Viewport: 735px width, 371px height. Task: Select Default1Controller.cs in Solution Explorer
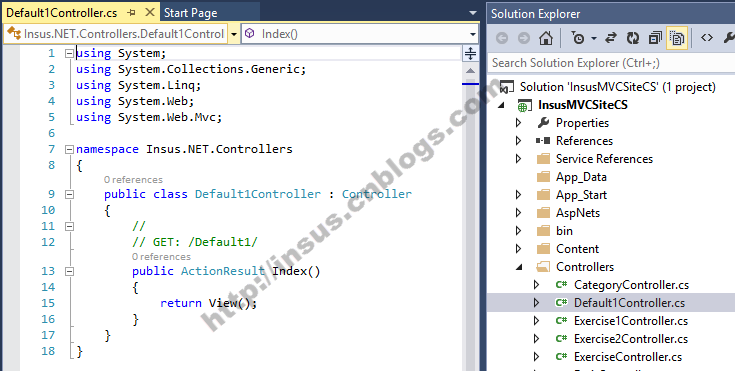(630, 303)
